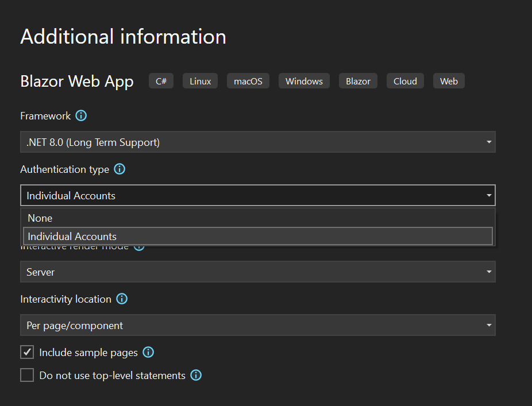Click the Framework info icon

click(x=81, y=115)
